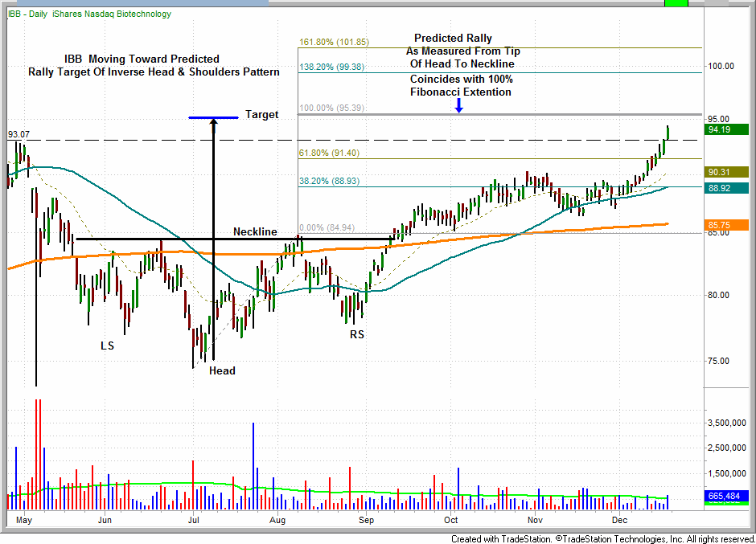Select the Sep label on the date axis
Viewport: 756px width, 544px height.
pyautogui.click(x=367, y=521)
